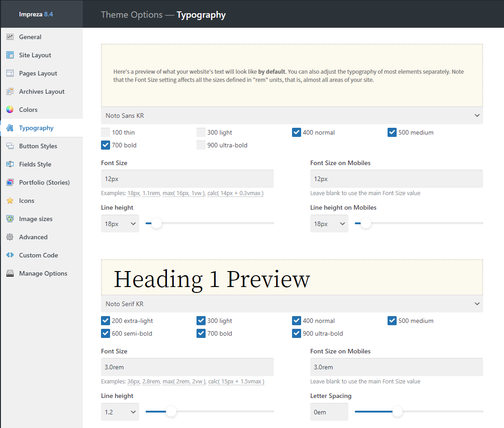The image size is (504, 428).
Task: Click the max( 2rem, 2vw ) example
Action: [184, 382]
